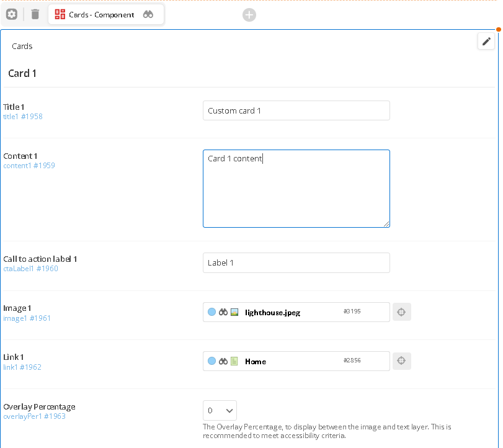The width and height of the screenshot is (503, 448).
Task: Pick target for Link 1 field
Action: click(401, 361)
